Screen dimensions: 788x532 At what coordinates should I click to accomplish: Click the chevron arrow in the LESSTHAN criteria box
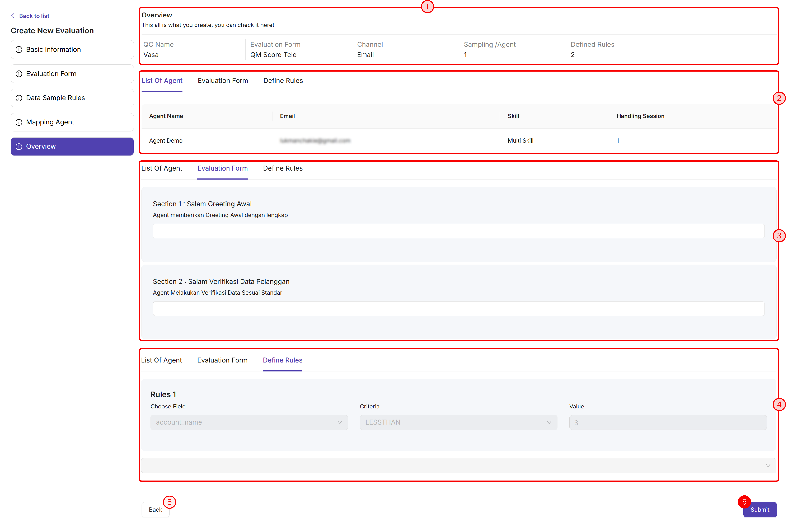click(549, 422)
